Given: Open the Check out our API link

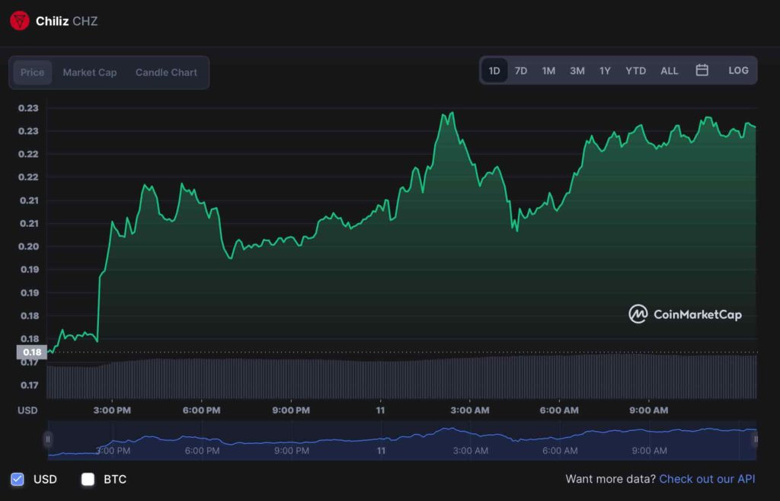Looking at the screenshot, I should (706, 479).
